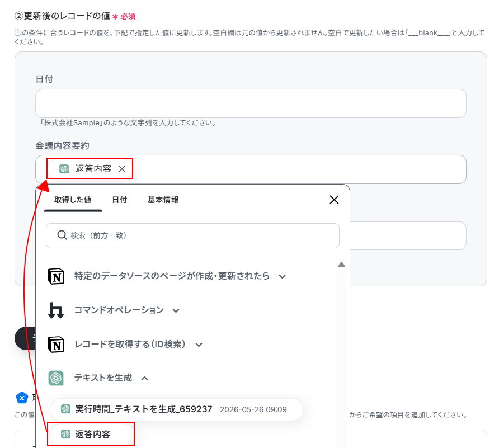Click the 2026-05-26 09:09 timestamp
Viewport: 499px width, 448px height.
pos(253,409)
